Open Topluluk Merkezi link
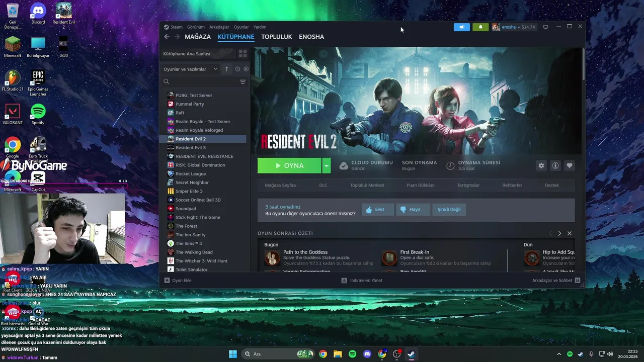 click(x=367, y=185)
